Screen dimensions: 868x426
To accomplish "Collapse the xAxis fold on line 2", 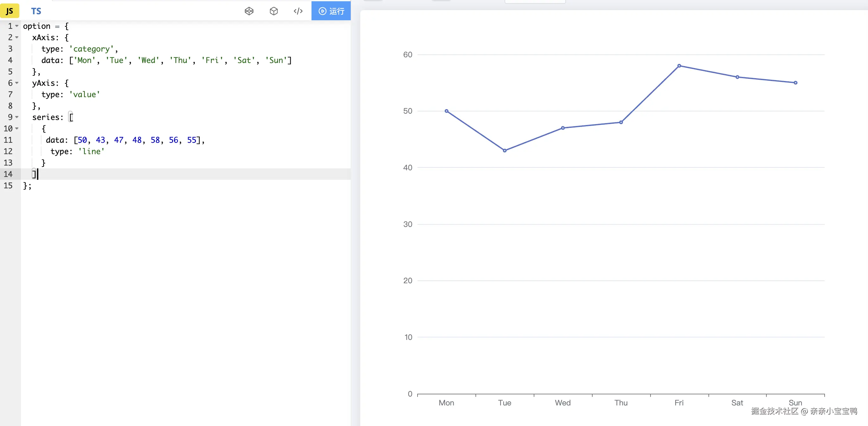I will click(x=17, y=37).
